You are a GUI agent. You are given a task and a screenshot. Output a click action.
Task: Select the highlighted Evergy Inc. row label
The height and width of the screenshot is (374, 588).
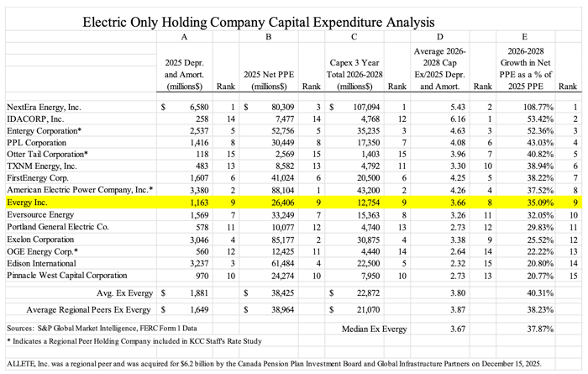click(x=28, y=203)
